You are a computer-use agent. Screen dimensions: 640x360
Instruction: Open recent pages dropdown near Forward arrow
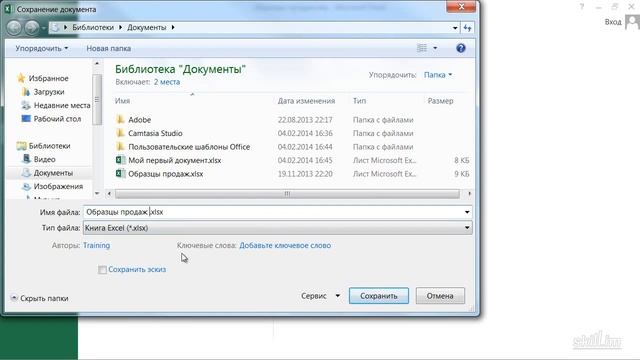tap(43, 28)
